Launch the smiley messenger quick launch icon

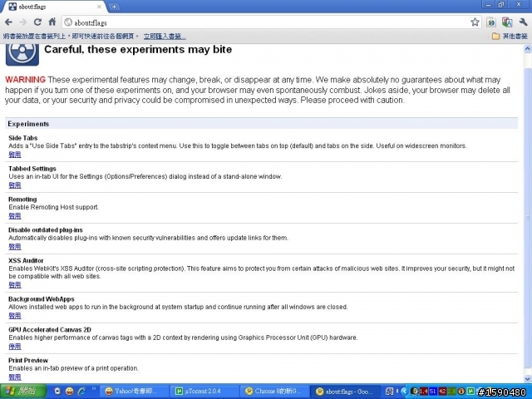click(x=70, y=392)
